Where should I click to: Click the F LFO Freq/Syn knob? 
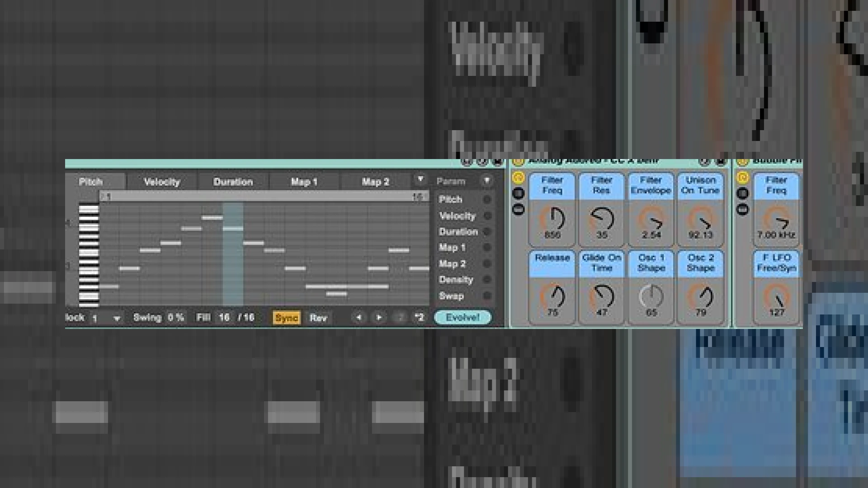(776, 297)
